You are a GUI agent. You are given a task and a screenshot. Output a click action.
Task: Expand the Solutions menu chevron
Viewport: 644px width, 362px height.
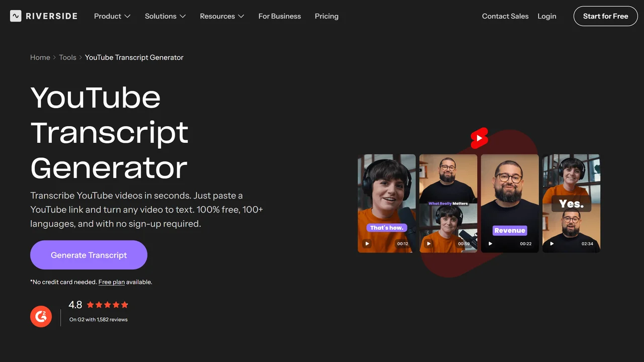pyautogui.click(x=183, y=16)
